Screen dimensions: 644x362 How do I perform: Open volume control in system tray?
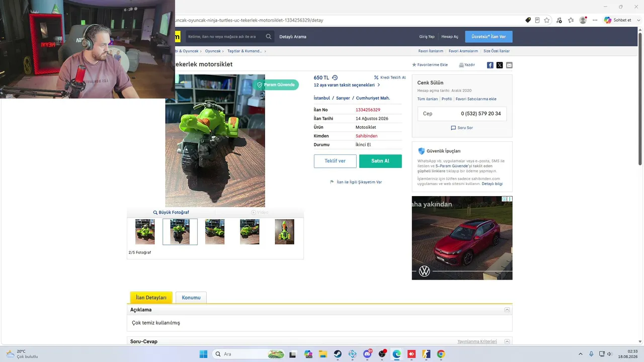[x=609, y=354]
